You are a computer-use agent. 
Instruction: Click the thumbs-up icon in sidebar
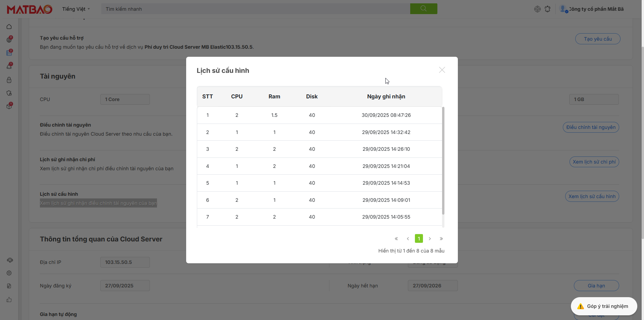pos(9,300)
